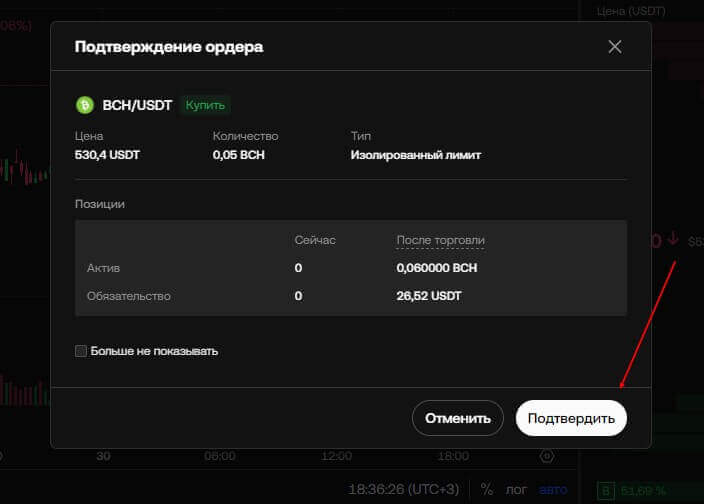
Task: Toggle the "лог" logarithmic scale
Action: coord(516,490)
